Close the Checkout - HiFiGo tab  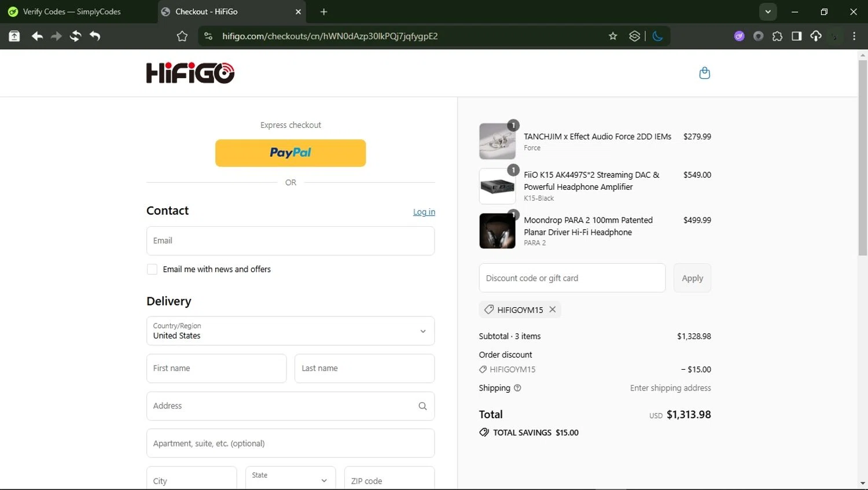298,12
